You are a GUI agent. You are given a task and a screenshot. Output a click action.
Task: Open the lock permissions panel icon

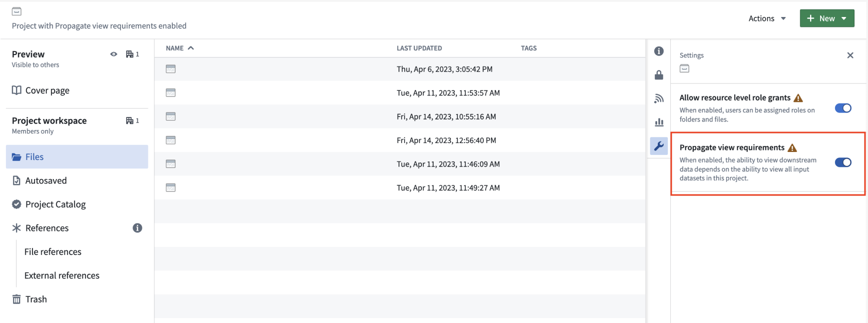[659, 75]
